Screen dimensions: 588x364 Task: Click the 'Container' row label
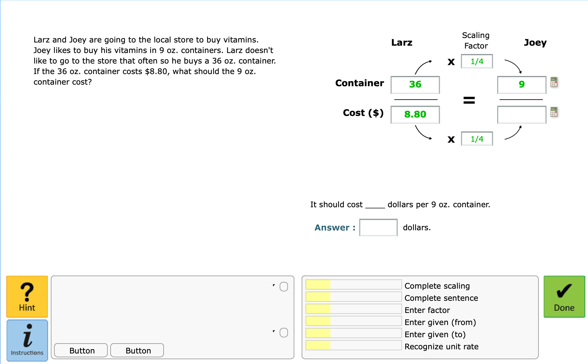[x=360, y=83]
